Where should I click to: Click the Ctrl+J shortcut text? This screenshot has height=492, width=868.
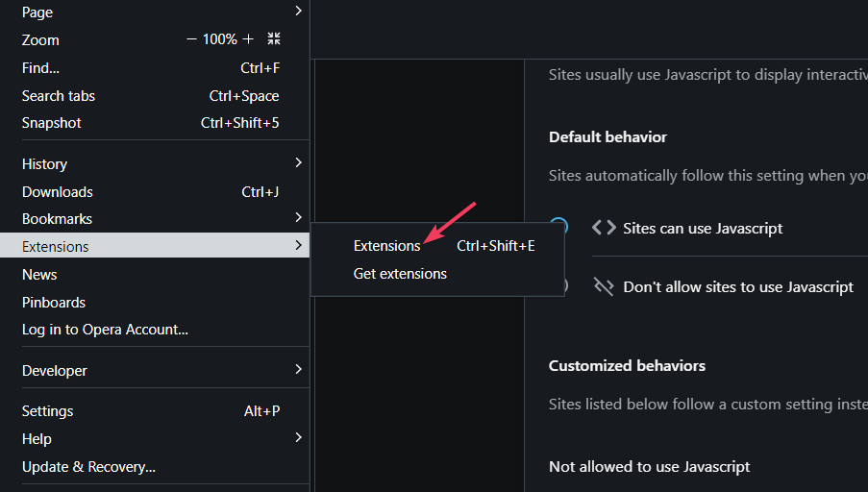click(x=260, y=192)
